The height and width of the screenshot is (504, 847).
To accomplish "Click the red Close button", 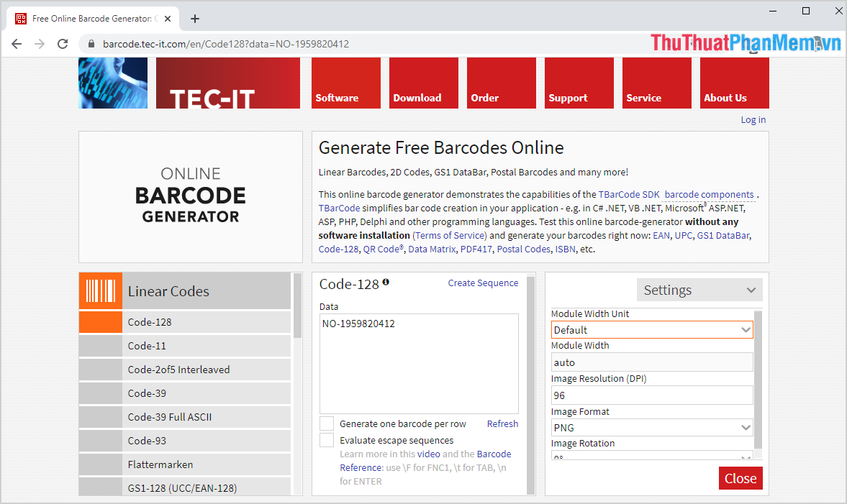I will (x=740, y=478).
